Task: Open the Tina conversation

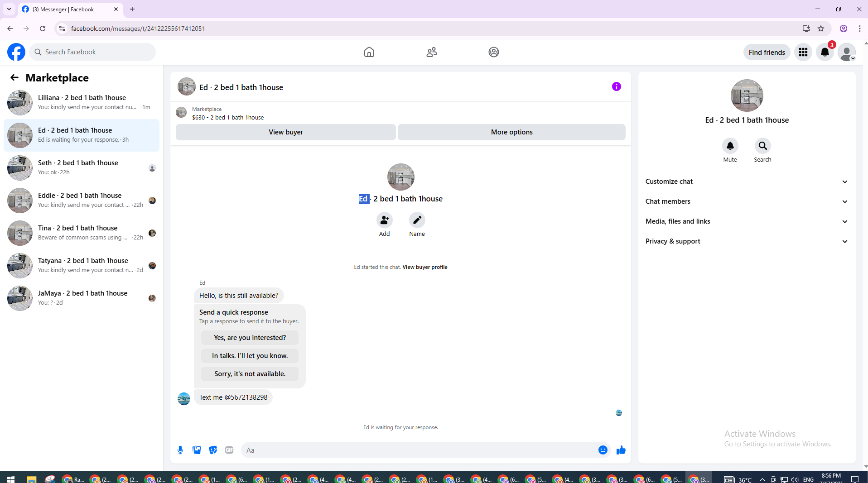Action: tap(82, 233)
